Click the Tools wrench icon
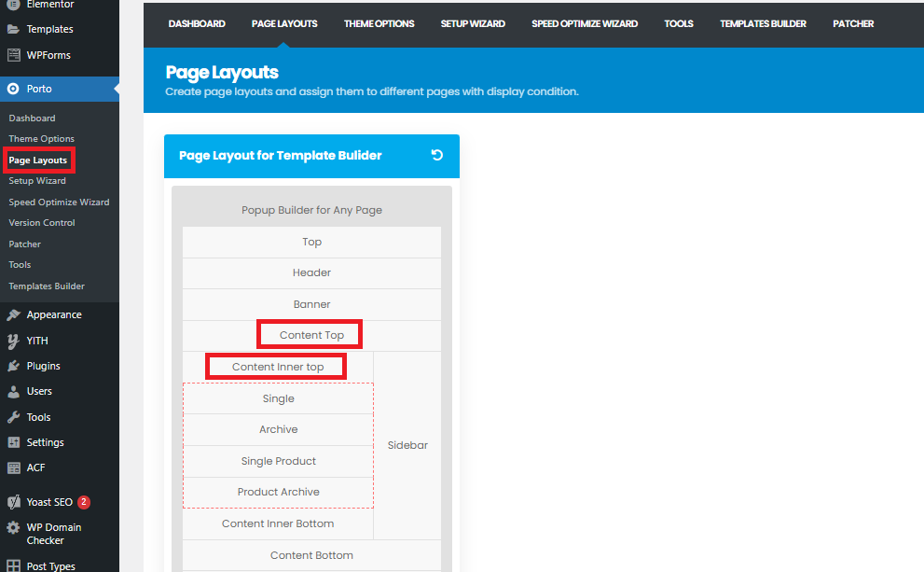924x572 pixels. click(x=13, y=417)
